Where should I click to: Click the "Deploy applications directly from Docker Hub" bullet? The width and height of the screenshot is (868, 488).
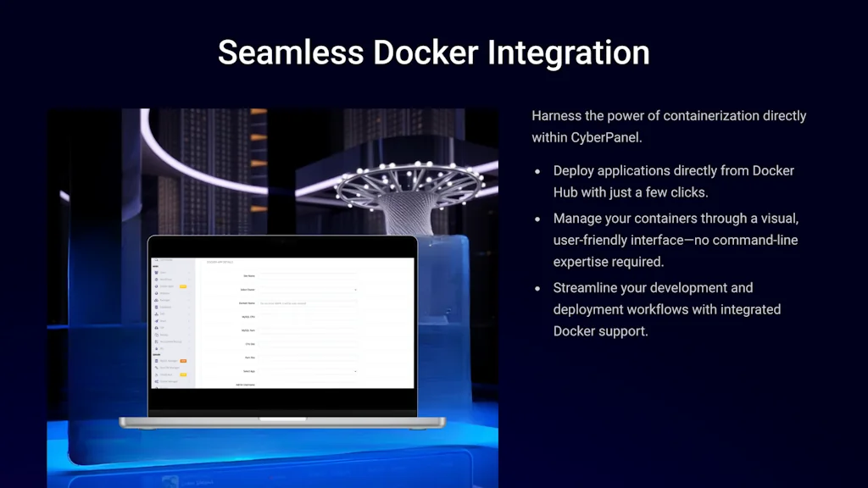[674, 181]
